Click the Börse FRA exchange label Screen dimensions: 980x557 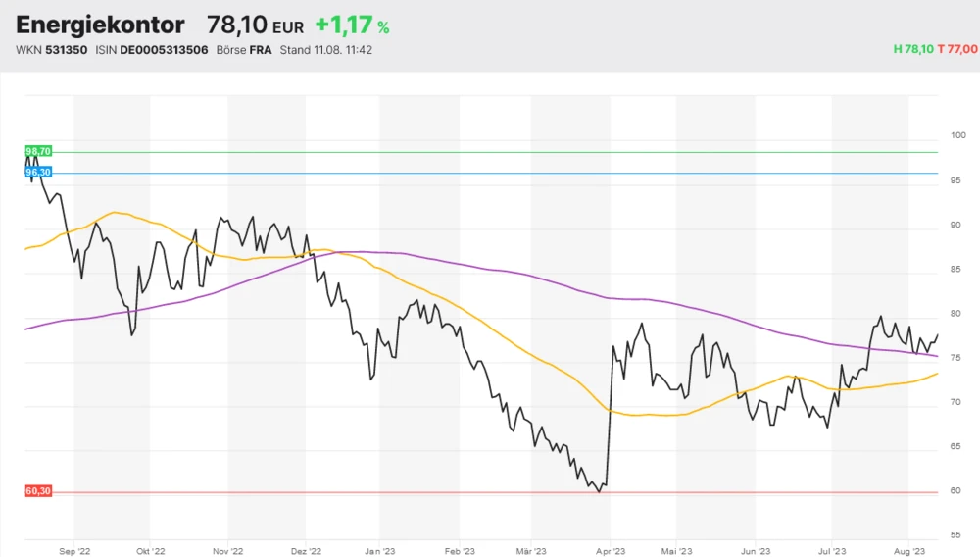pos(245,50)
